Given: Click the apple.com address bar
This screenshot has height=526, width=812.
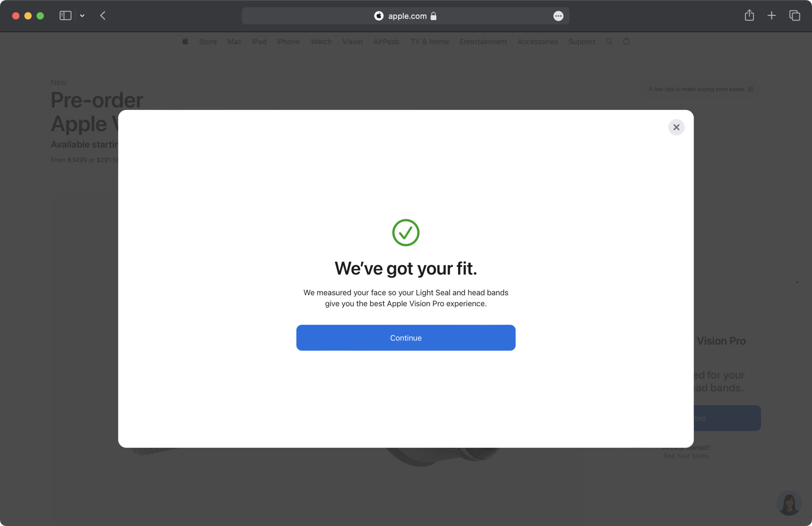Looking at the screenshot, I should (x=405, y=16).
